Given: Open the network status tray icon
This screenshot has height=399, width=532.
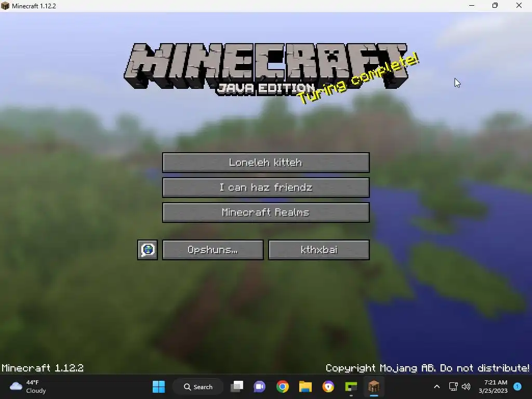Looking at the screenshot, I should (453, 387).
